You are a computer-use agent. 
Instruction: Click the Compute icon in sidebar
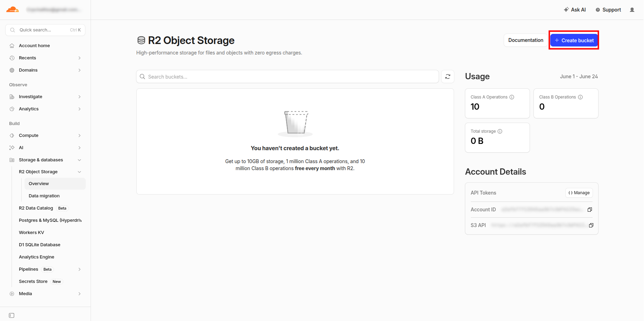[12, 136]
